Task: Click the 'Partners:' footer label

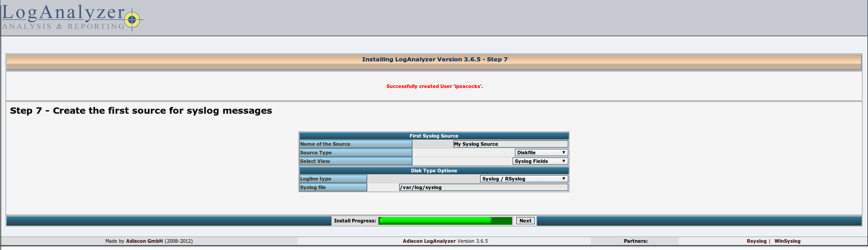Action: (x=636, y=241)
